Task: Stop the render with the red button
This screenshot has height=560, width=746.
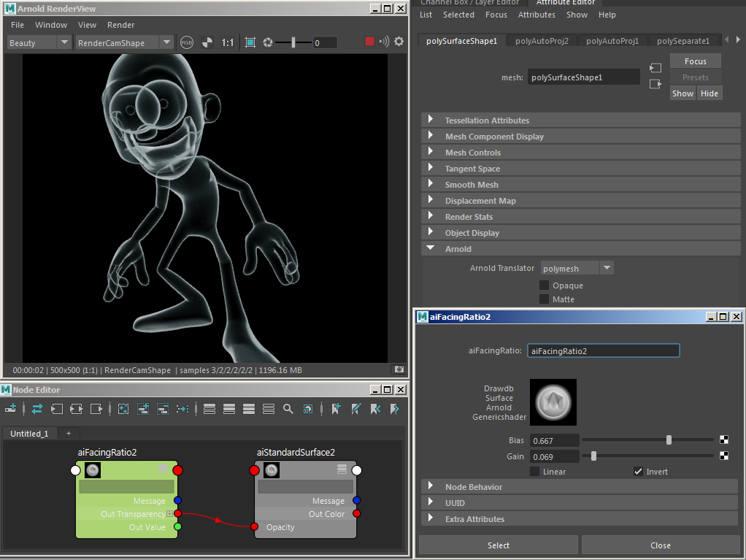Action: [x=369, y=42]
